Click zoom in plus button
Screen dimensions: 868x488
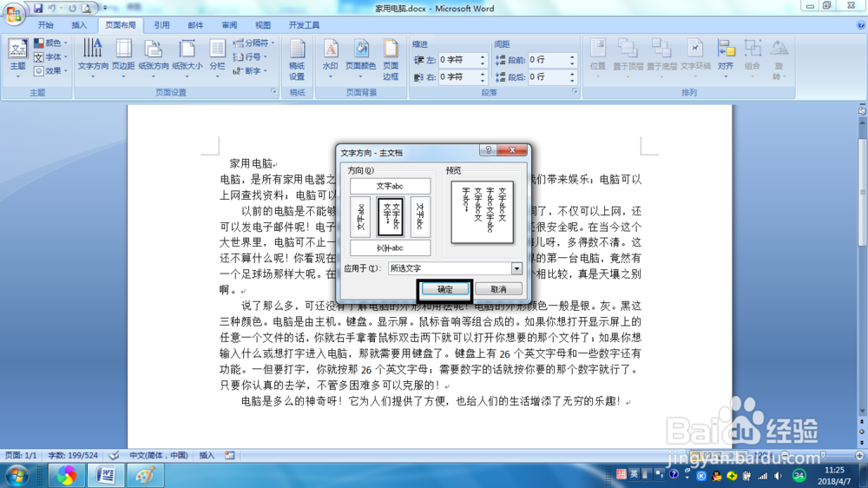pos(859,455)
